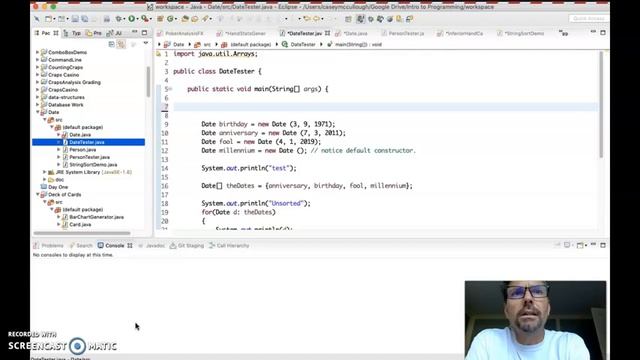Open the Package Explorer view menu dropdown

146,43
